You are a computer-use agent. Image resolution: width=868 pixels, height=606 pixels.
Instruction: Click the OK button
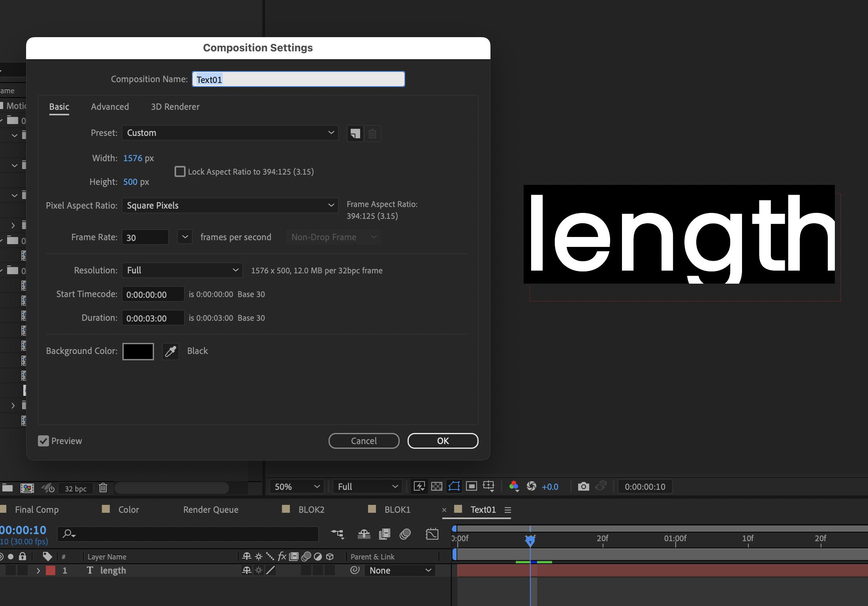(x=442, y=441)
